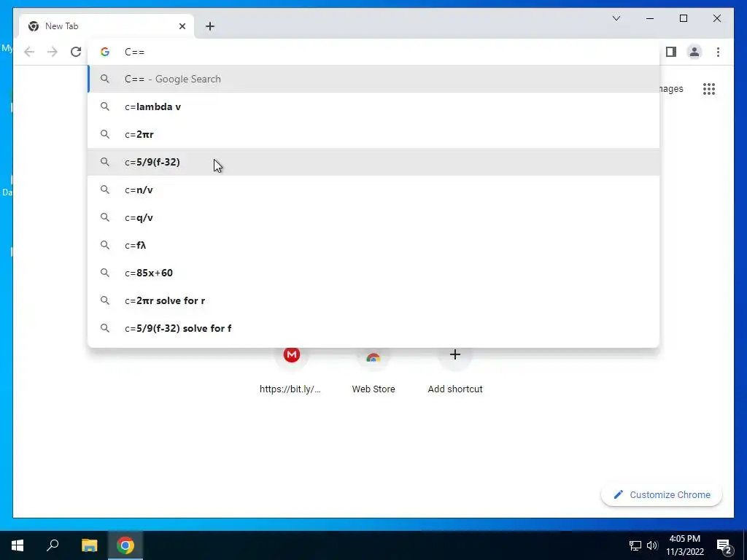The image size is (747, 560).
Task: Open the profile avatar menu
Action: point(694,52)
